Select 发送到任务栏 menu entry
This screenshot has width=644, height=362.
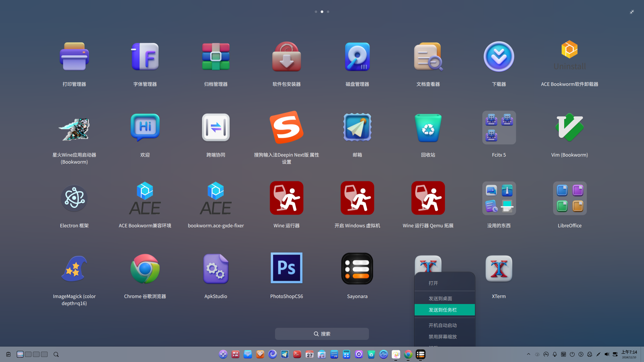pyautogui.click(x=444, y=310)
